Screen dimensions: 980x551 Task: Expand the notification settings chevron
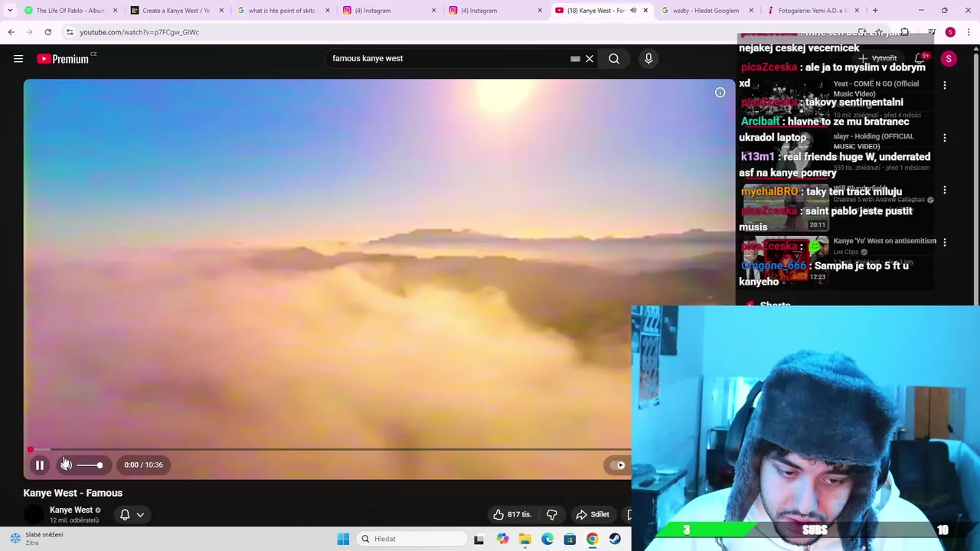tap(140, 514)
